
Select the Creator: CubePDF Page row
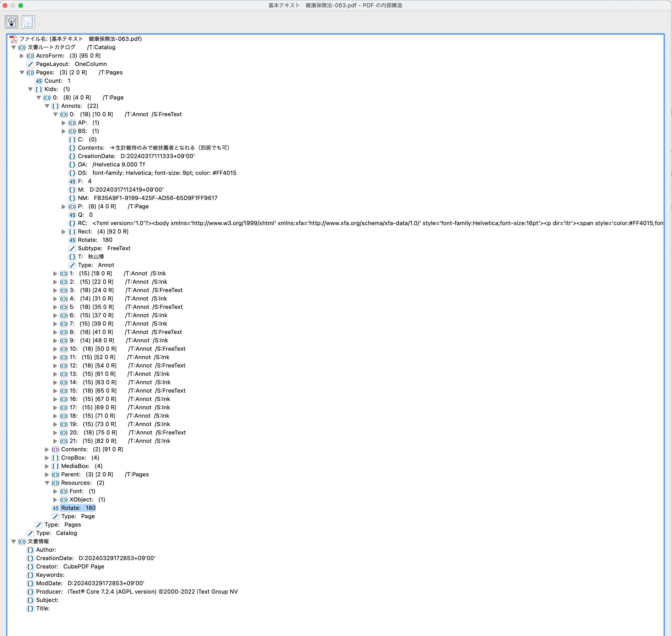pyautogui.click(x=70, y=566)
